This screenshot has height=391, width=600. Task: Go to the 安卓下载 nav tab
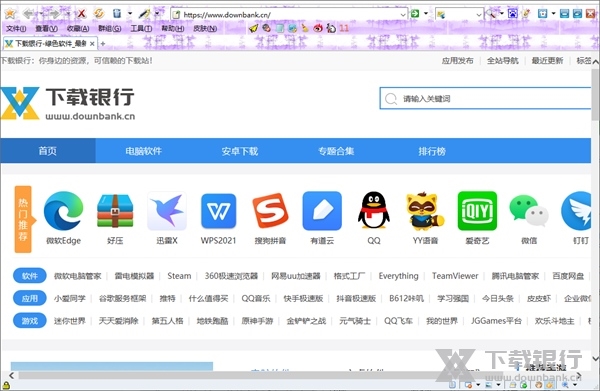pyautogui.click(x=240, y=151)
